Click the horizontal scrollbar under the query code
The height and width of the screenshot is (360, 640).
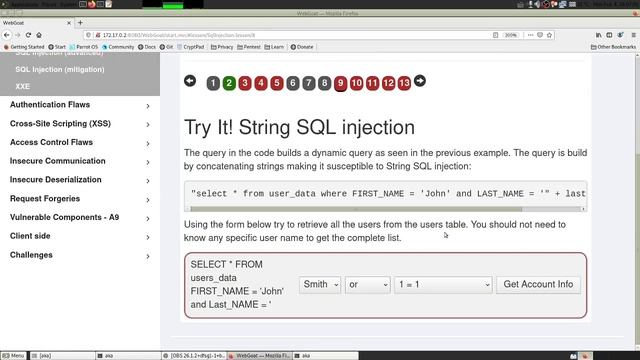point(356,209)
